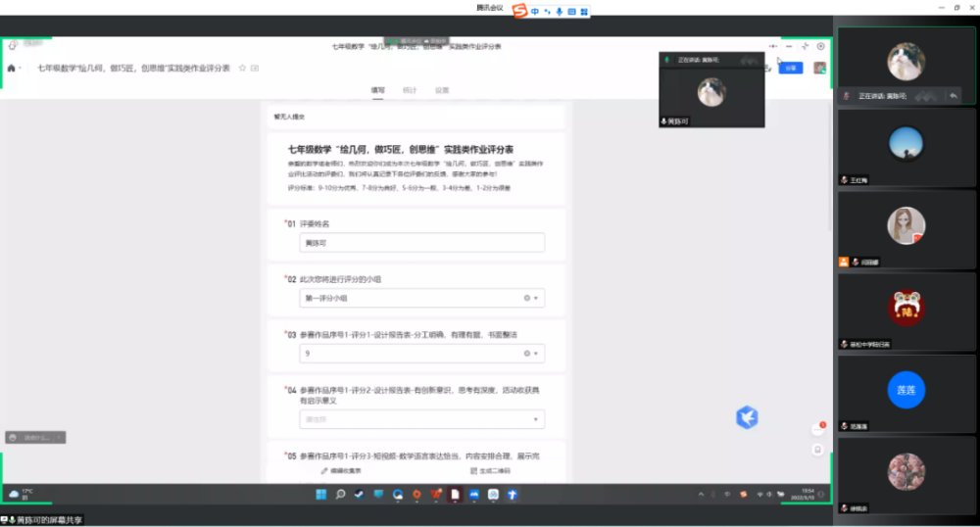Click the Sogou toolbar microphone icon
Image resolution: width=980 pixels, height=527 pixels.
click(x=560, y=12)
